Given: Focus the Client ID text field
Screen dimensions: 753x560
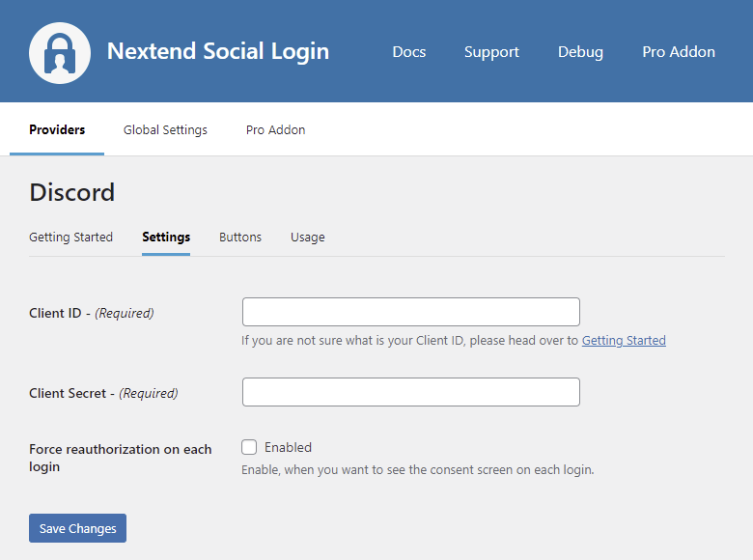Looking at the screenshot, I should [x=410, y=312].
